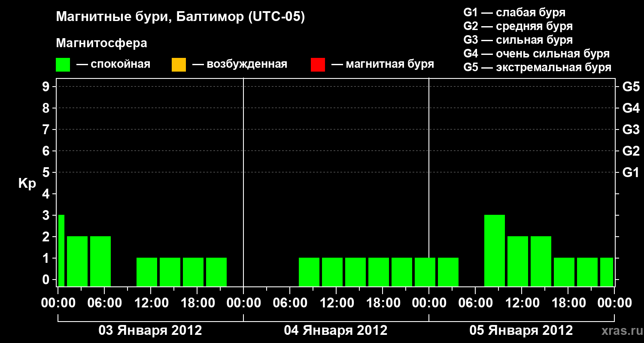Screen dimensions: 644x343
Task: Click the 06:00 time label for 04 Января
Action: pos(290,303)
